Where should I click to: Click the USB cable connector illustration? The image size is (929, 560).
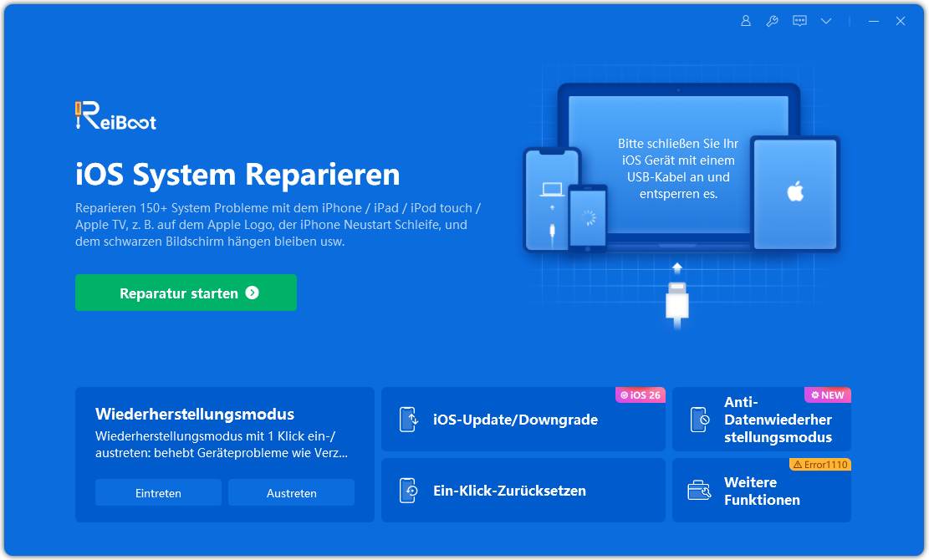[x=677, y=301]
